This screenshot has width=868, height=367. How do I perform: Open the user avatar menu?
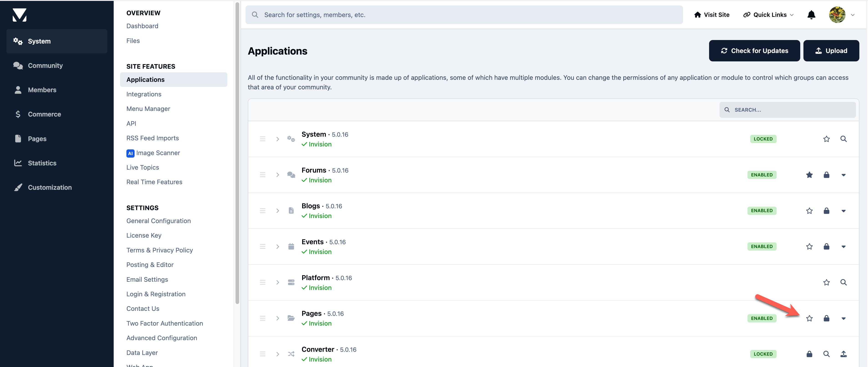point(837,15)
